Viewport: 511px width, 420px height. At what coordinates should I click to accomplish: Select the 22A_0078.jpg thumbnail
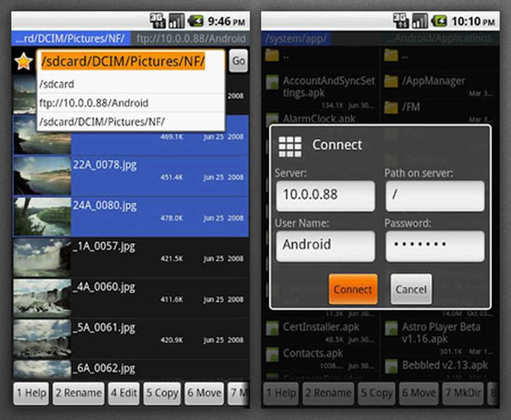pyautogui.click(x=42, y=176)
